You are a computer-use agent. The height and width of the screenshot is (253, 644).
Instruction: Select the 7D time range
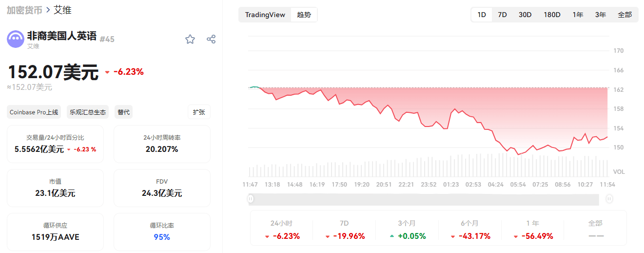click(x=502, y=15)
